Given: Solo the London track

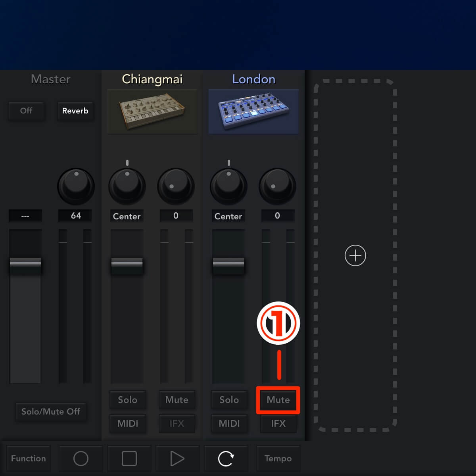Looking at the screenshot, I should coord(229,400).
